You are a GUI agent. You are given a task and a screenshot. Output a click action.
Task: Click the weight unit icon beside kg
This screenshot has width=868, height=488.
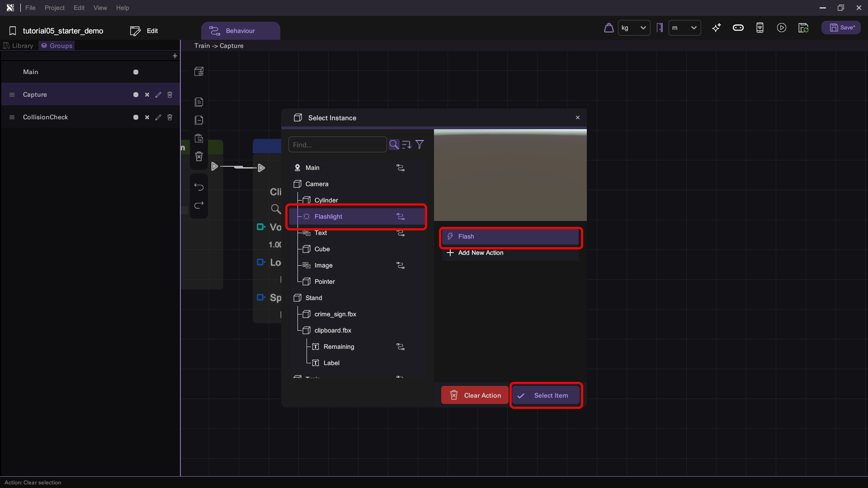pos(609,28)
